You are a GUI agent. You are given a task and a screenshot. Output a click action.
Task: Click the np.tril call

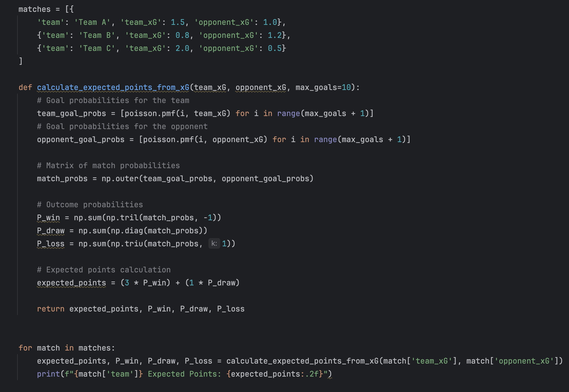tap(122, 218)
